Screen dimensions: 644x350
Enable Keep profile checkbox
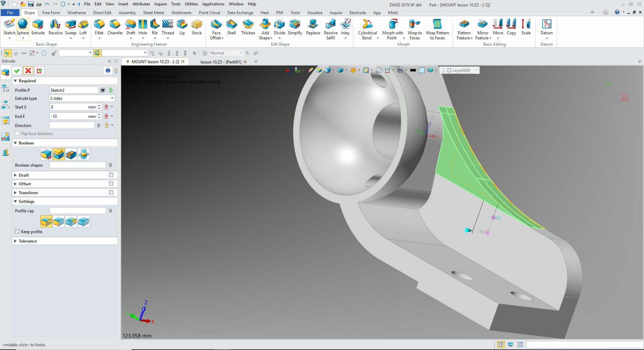(x=17, y=231)
